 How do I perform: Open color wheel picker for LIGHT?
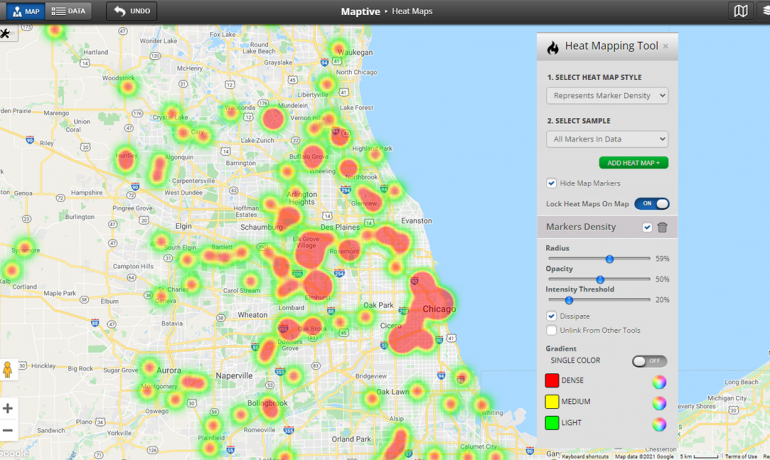click(659, 424)
